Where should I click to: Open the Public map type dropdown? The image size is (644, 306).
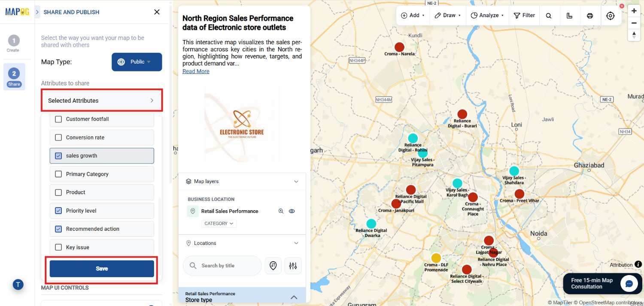click(137, 62)
